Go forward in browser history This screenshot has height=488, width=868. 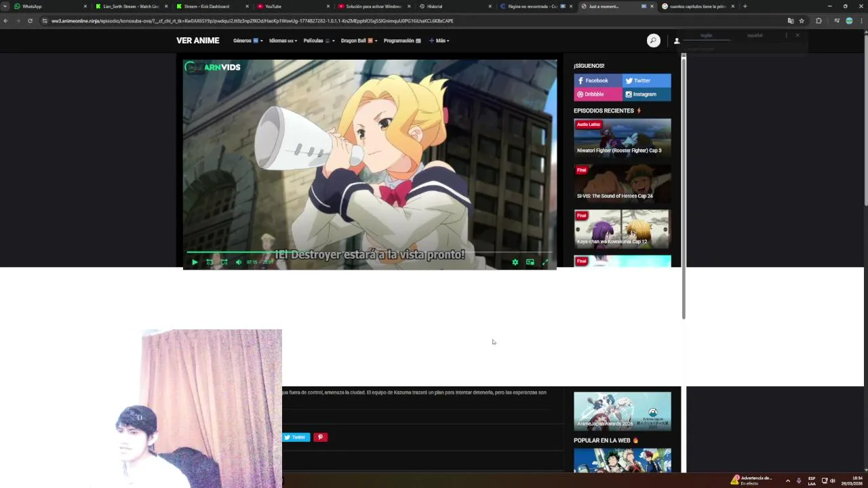18,20
